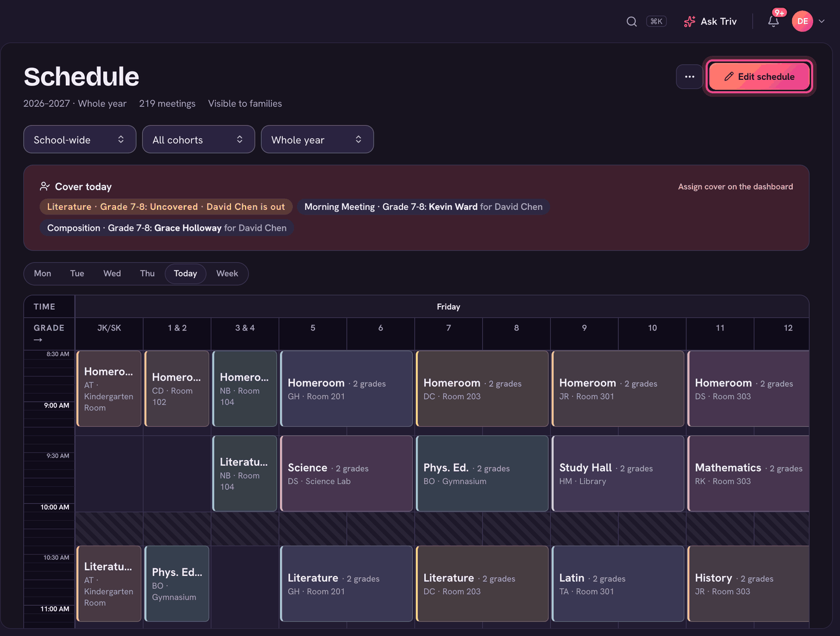Switch to the Thu tab

tap(148, 273)
